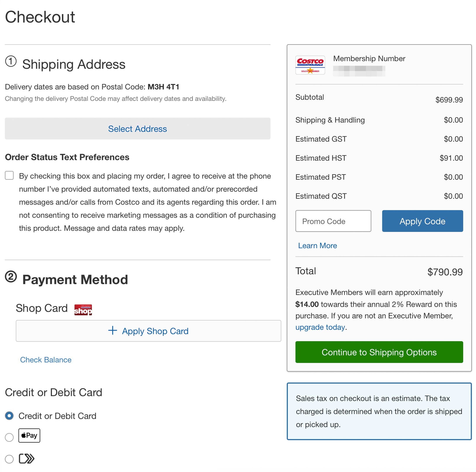
Task: Click the Click to Pay arrows icon
Action: pos(27,458)
